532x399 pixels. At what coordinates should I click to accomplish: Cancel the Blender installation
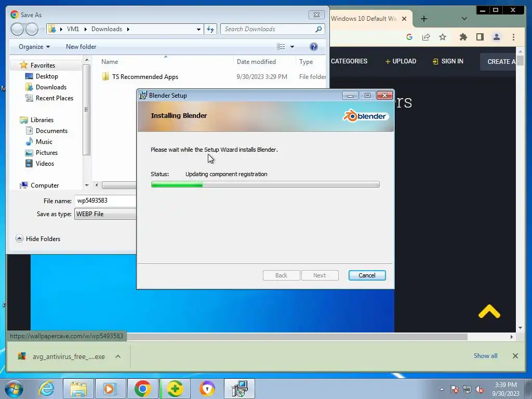[x=367, y=275]
